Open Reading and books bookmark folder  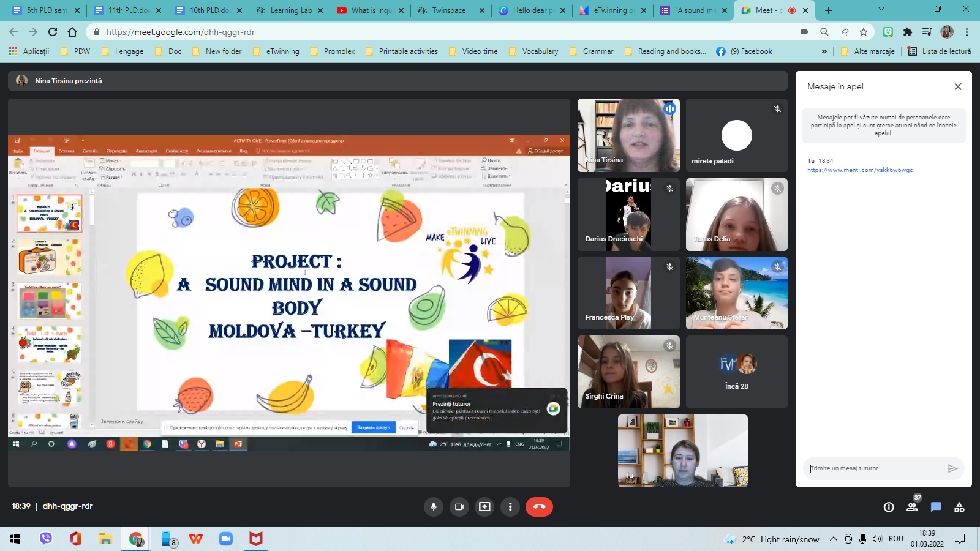665,51
